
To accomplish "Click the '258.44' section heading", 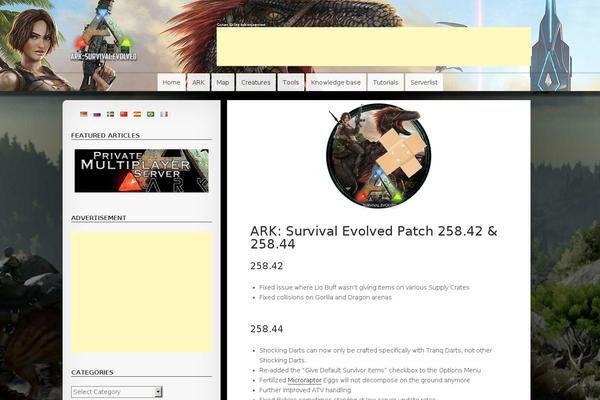I will coord(267,329).
